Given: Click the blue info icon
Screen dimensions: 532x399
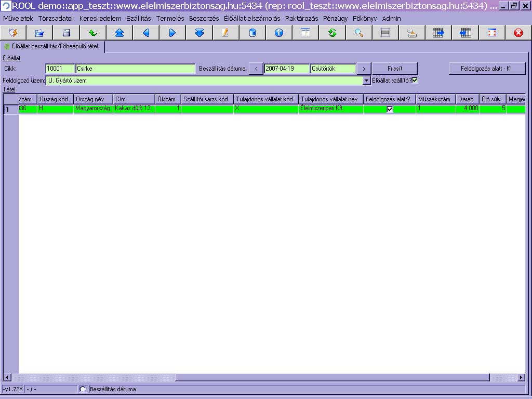Looking at the screenshot, I should point(279,33).
